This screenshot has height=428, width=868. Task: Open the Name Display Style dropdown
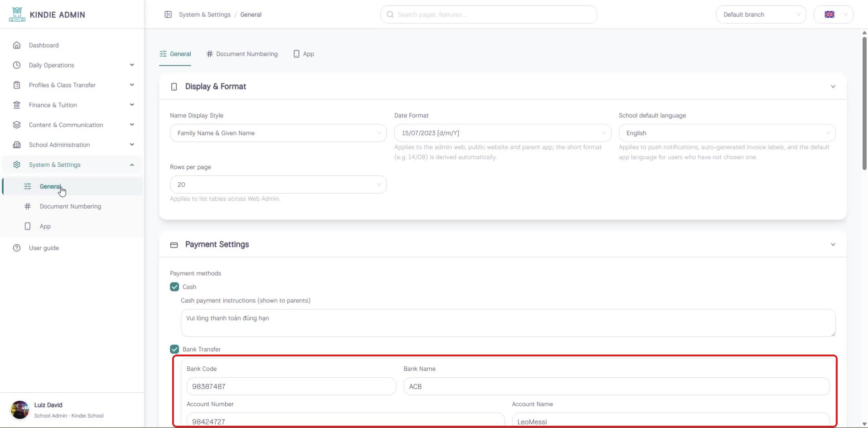[x=278, y=133]
